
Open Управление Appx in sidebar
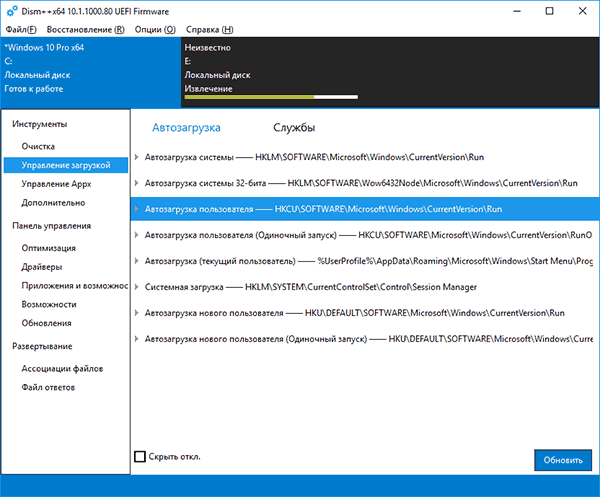click(56, 184)
